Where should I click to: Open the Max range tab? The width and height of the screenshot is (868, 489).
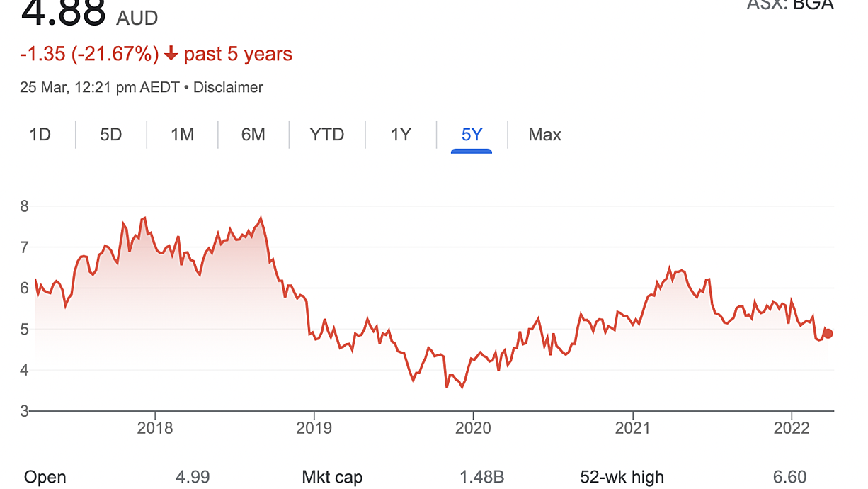tap(544, 135)
